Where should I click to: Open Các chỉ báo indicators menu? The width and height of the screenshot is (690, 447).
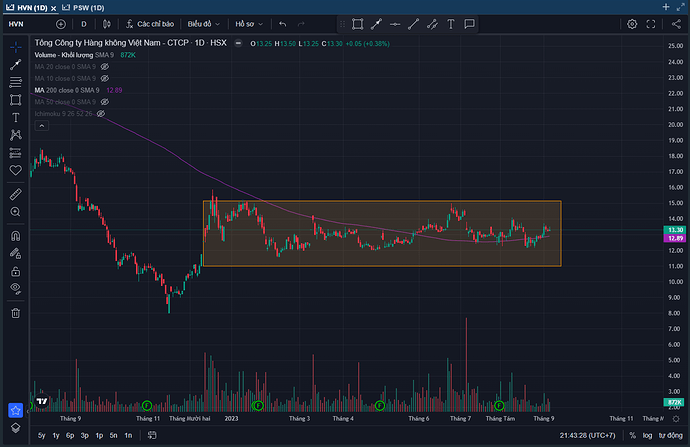click(150, 24)
